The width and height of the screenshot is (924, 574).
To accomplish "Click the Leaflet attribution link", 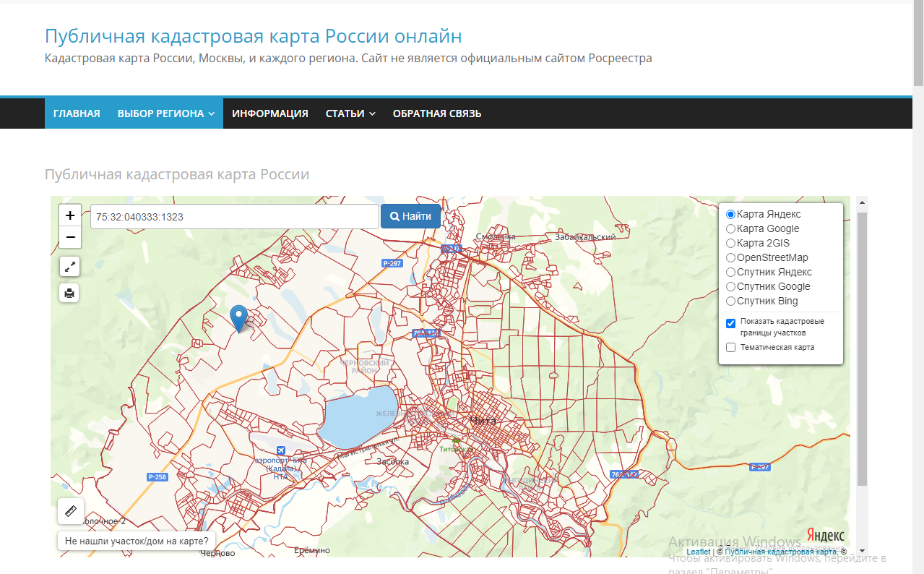I will (698, 552).
